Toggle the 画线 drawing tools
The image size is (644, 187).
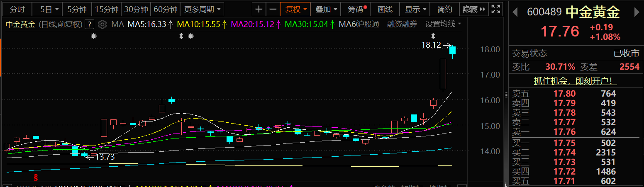(x=385, y=9)
